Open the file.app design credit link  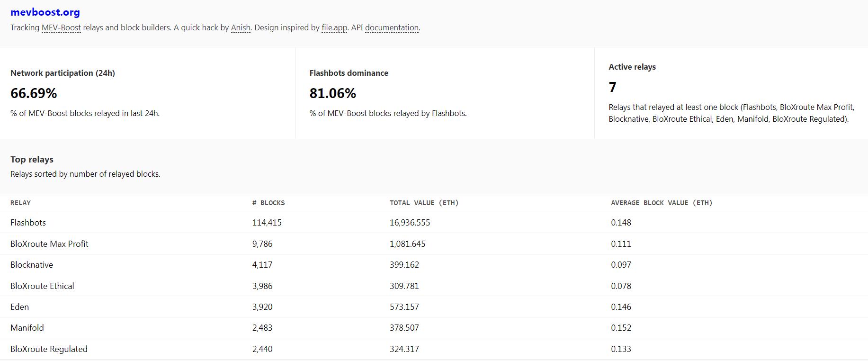pos(334,27)
